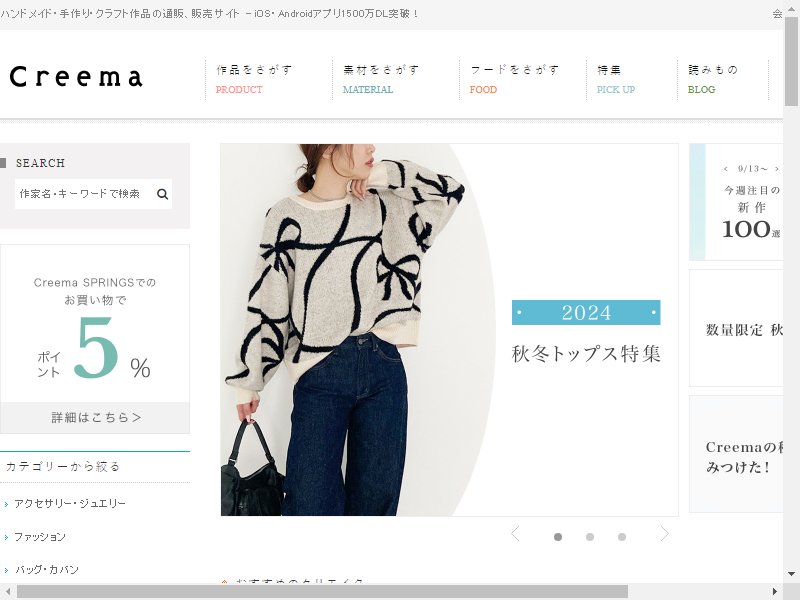Open 素材をさがす MATERIAL menu
Image resolution: width=800 pixels, height=600 pixels.
381,79
